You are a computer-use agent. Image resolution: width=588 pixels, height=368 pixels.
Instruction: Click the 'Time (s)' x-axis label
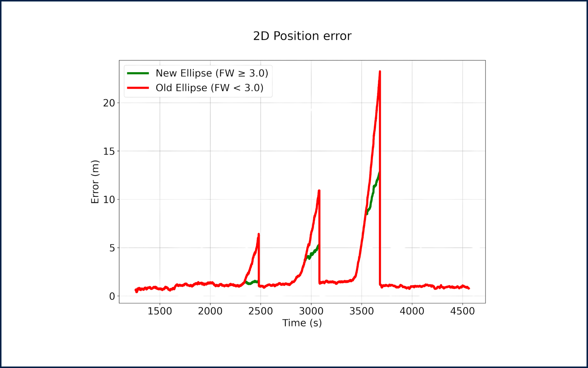click(x=302, y=323)
